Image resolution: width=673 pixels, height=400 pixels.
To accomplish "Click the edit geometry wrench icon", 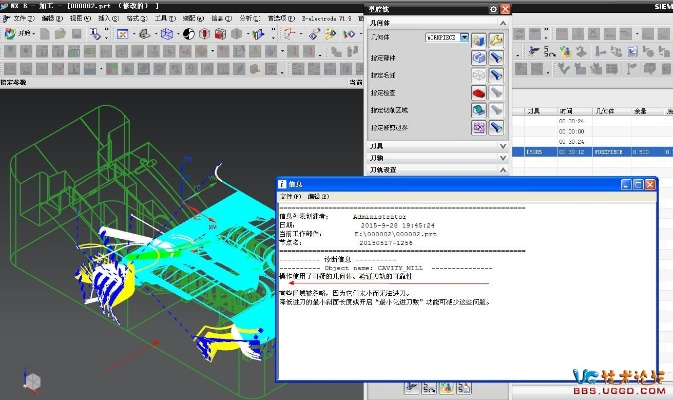I will click(x=495, y=38).
